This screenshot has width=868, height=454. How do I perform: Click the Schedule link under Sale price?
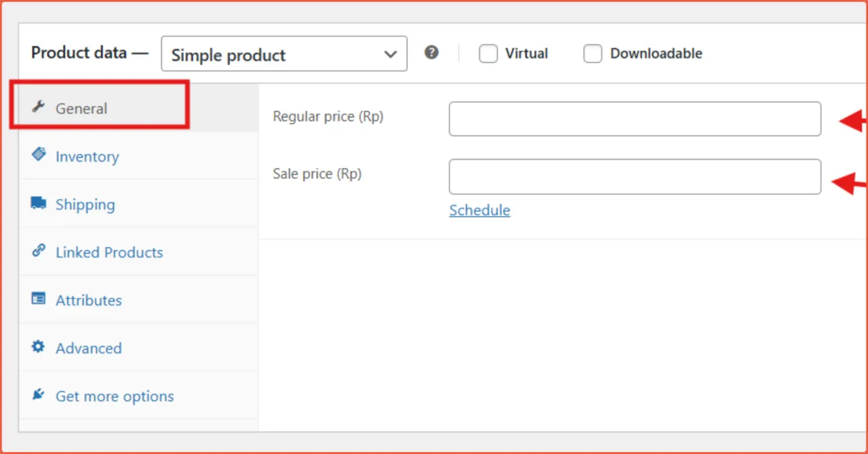(x=479, y=210)
